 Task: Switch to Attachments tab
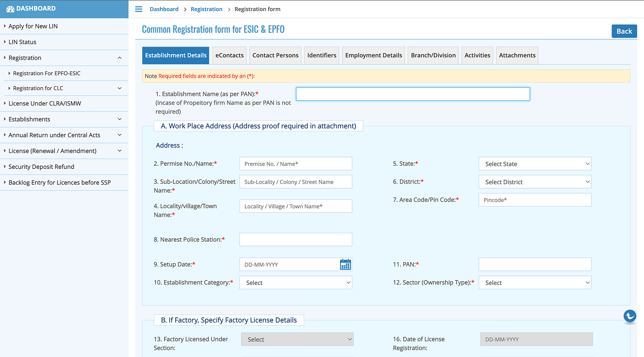coord(517,55)
